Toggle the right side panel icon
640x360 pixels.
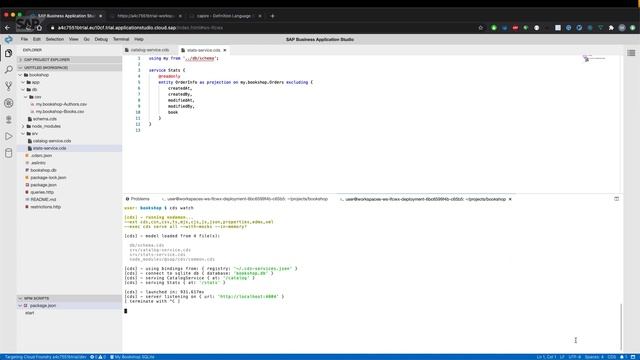[631, 53]
